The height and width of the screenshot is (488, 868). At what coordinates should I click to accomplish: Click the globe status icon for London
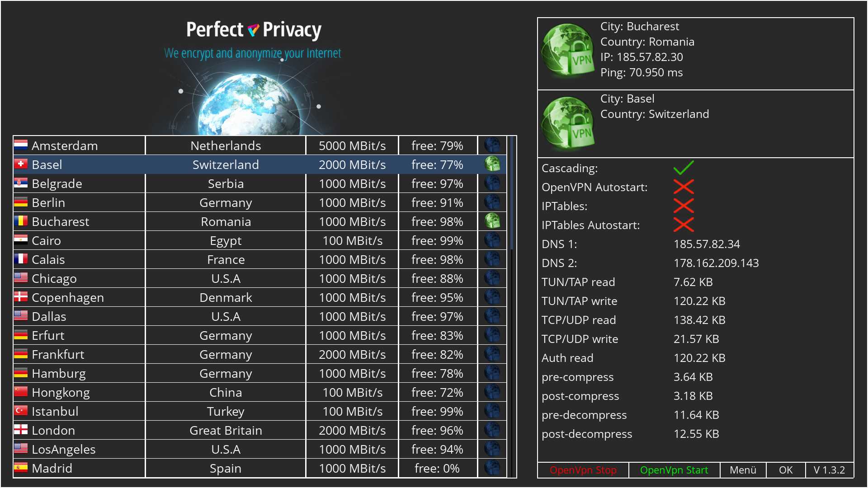pyautogui.click(x=492, y=430)
